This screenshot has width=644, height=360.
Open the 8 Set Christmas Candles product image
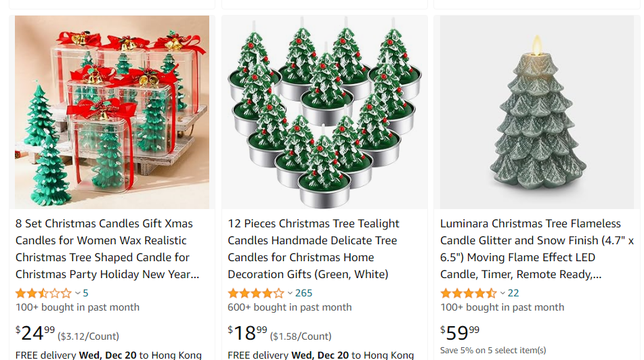coord(112,112)
